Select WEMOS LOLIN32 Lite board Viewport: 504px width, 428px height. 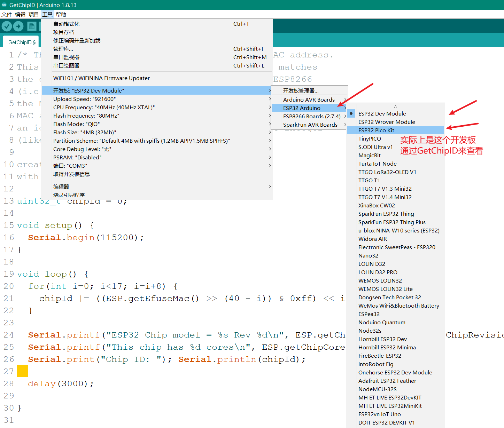pyautogui.click(x=395, y=289)
